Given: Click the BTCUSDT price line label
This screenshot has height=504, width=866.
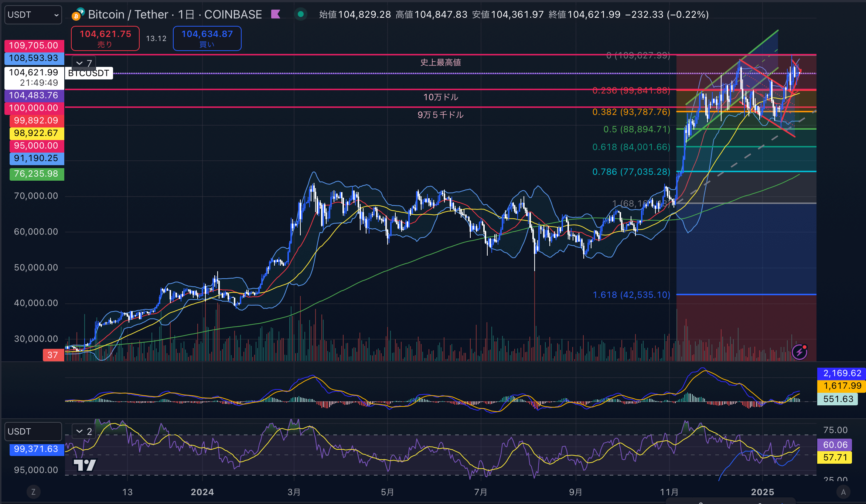Looking at the screenshot, I should click(x=89, y=73).
